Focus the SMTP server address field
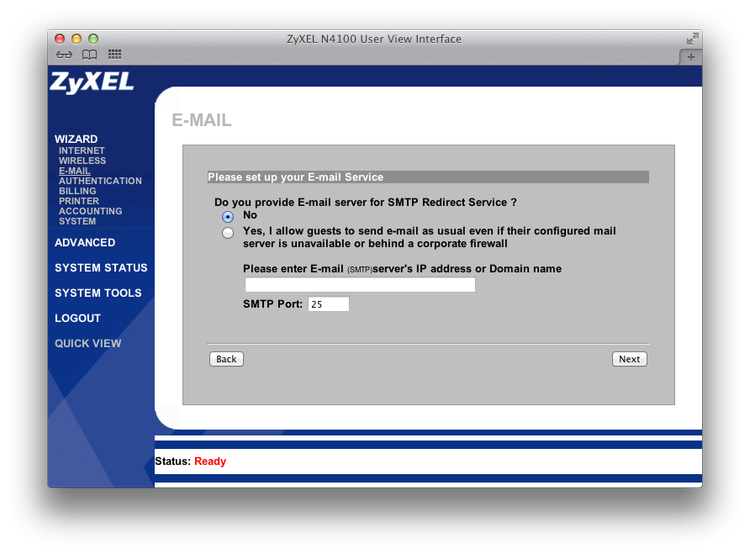 (360, 285)
